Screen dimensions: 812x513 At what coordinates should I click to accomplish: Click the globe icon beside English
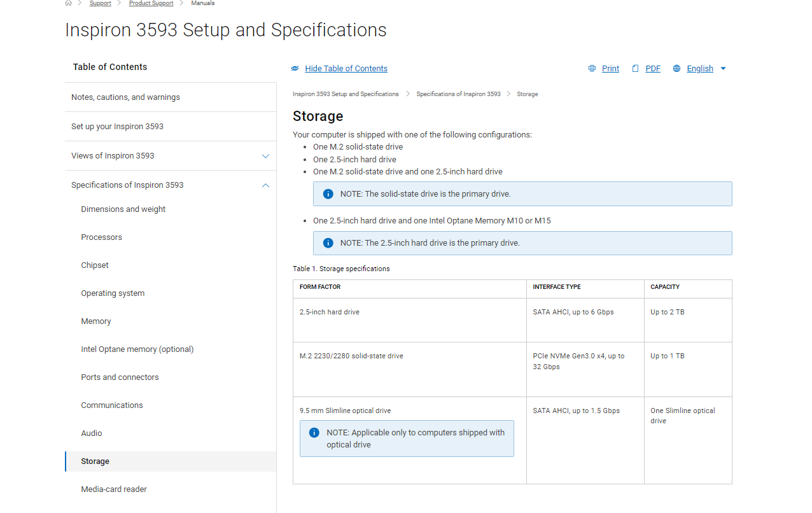676,69
